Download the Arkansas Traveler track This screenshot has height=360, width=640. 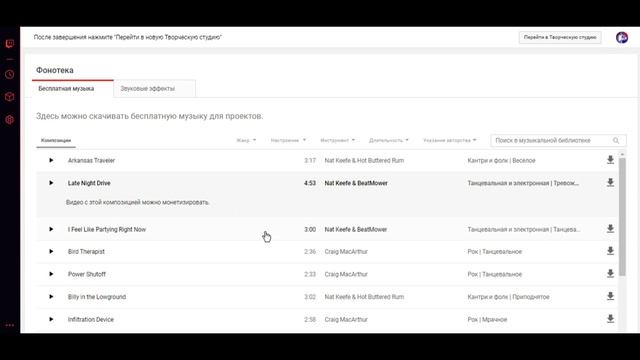tap(610, 160)
